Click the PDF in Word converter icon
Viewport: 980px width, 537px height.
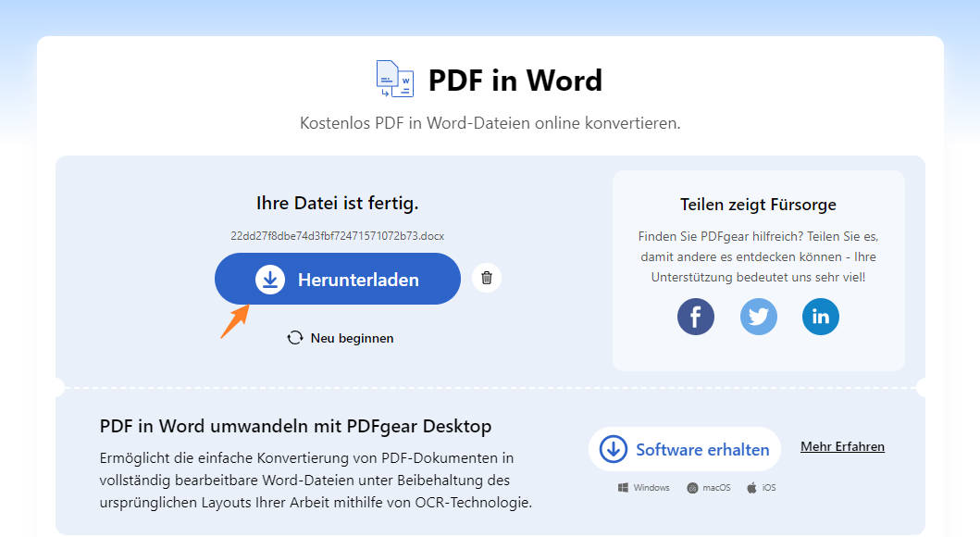coord(395,79)
